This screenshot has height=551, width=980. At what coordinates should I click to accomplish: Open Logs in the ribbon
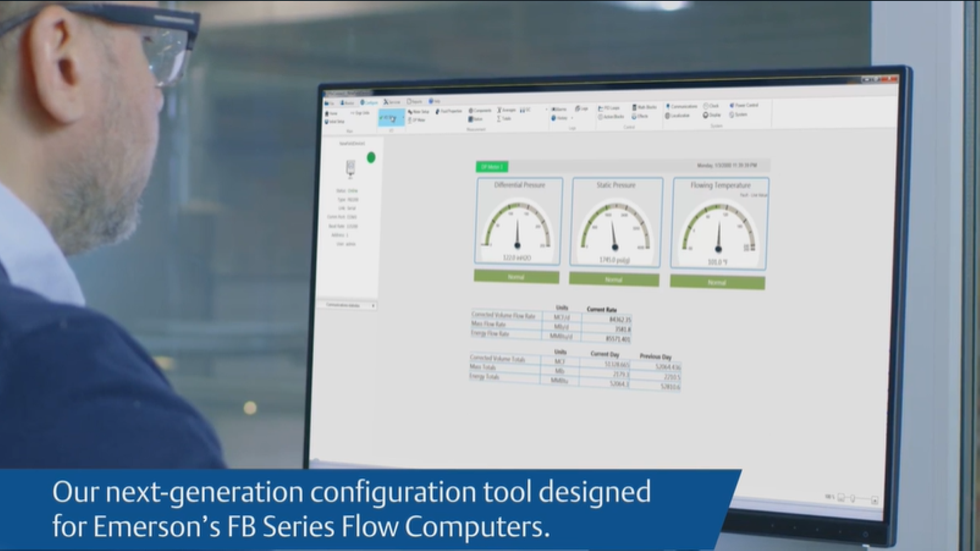click(x=582, y=109)
